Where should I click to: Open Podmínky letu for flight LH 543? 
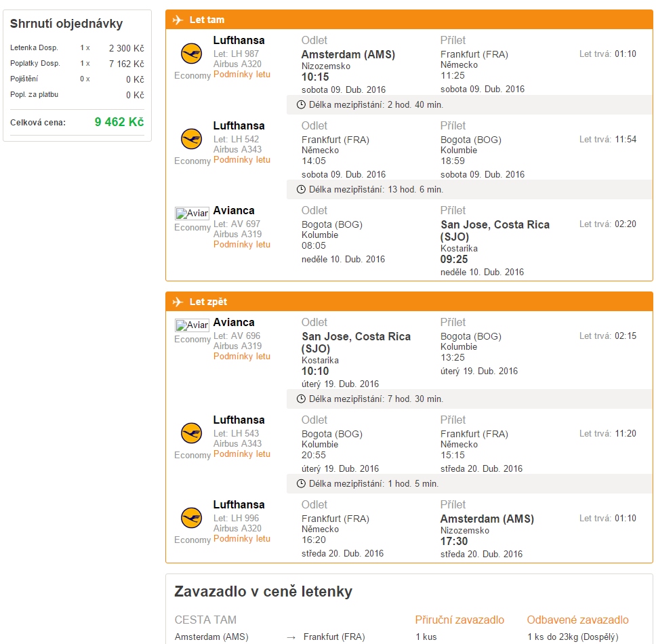pos(242,454)
